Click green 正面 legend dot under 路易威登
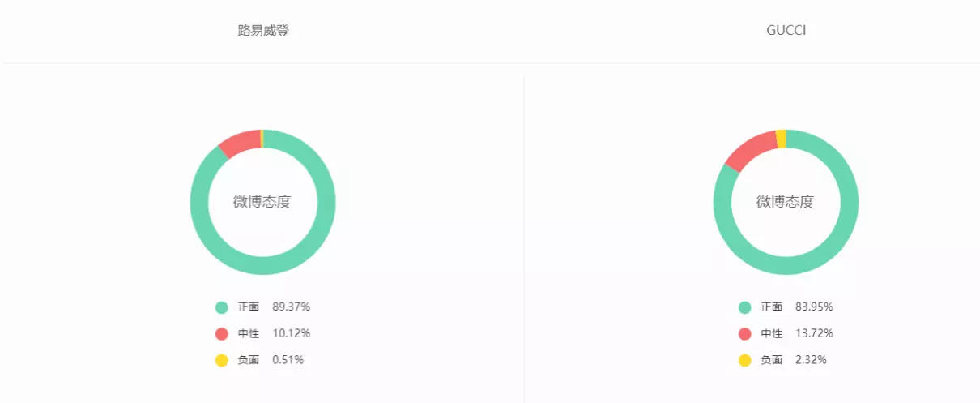The image size is (980, 403). coord(222,307)
